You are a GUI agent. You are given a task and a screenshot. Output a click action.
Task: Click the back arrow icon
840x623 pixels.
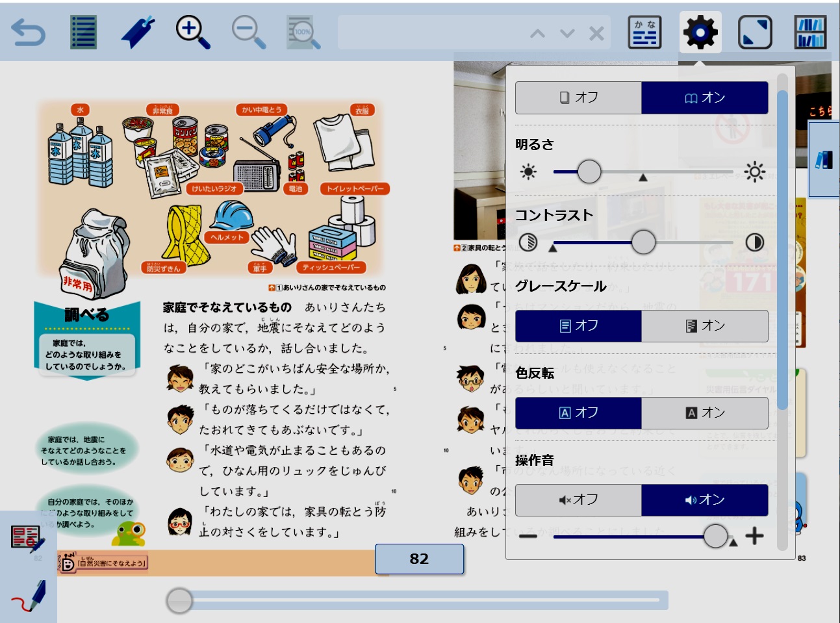point(29,32)
